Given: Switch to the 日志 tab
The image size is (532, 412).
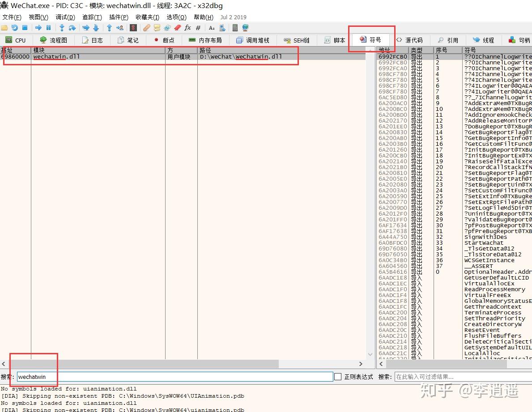Looking at the screenshot, I should pyautogui.click(x=92, y=40).
